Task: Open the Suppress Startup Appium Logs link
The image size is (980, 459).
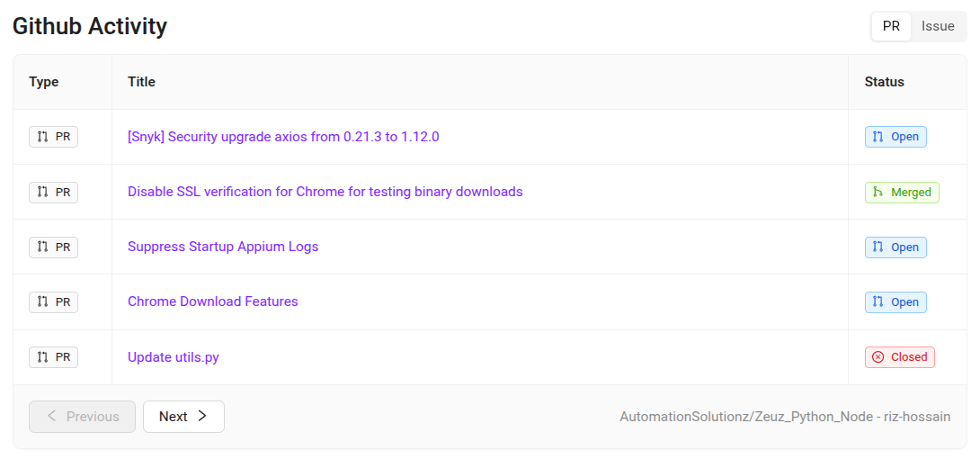Action: [x=223, y=247]
